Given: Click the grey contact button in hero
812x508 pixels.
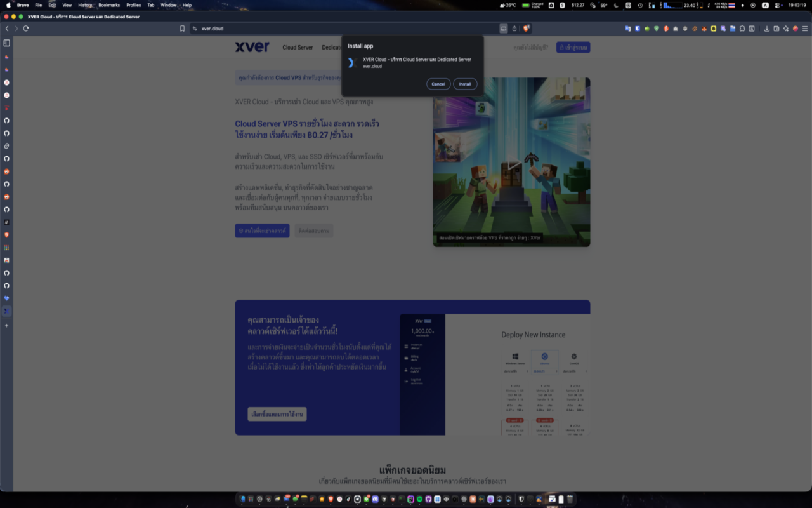Looking at the screenshot, I should coord(314,231).
